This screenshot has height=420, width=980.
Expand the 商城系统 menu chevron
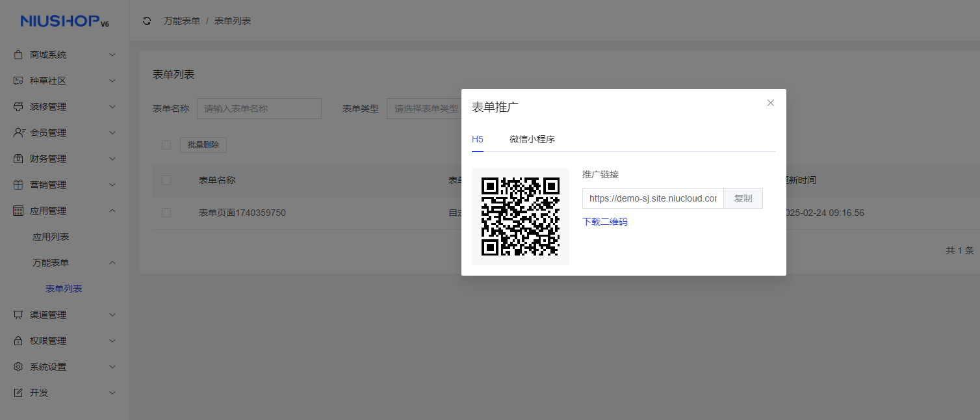click(x=112, y=55)
